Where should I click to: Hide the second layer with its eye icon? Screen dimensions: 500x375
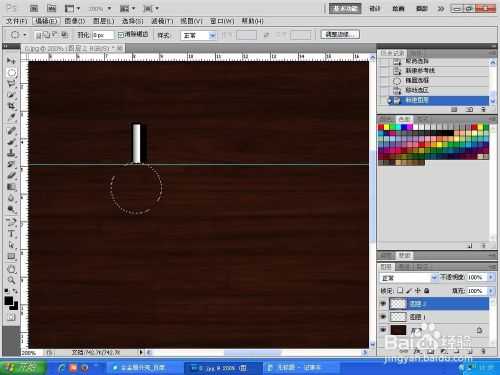383,317
